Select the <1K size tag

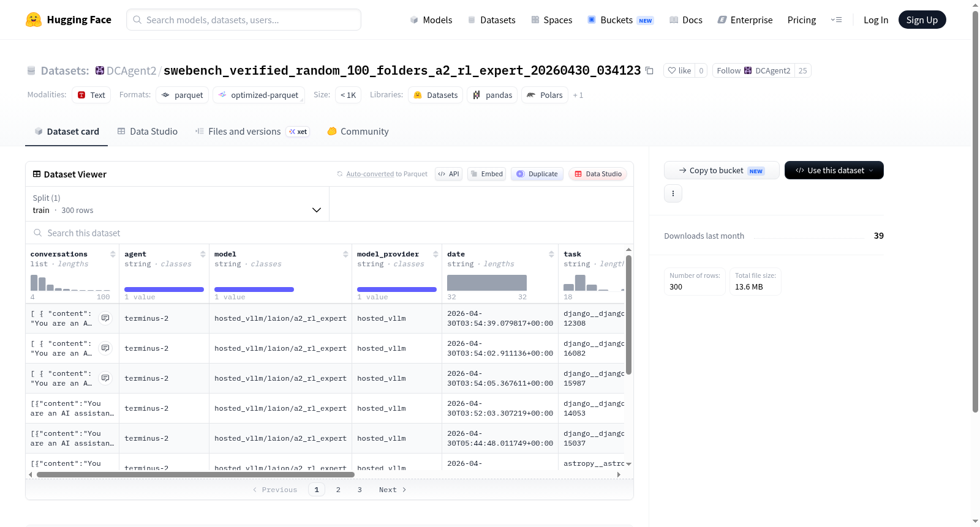tap(348, 95)
